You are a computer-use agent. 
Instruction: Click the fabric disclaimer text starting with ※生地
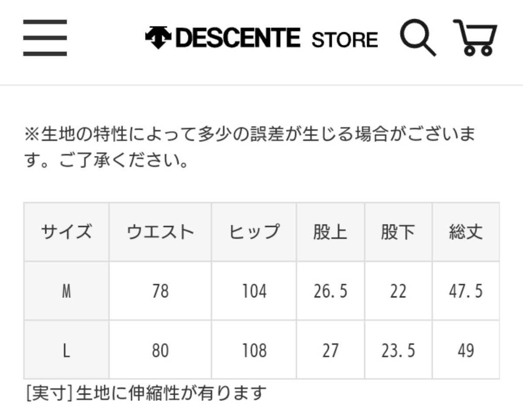tap(251, 146)
